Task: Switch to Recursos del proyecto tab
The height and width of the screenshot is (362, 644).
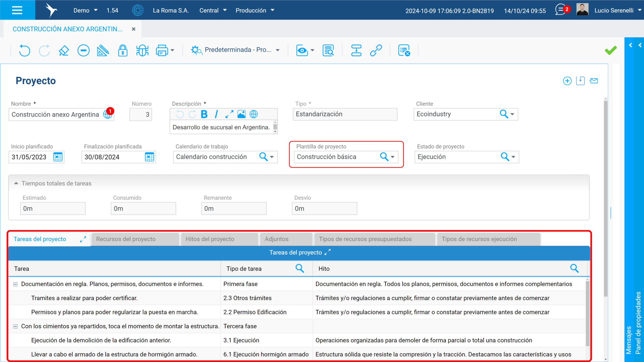Action: point(135,239)
